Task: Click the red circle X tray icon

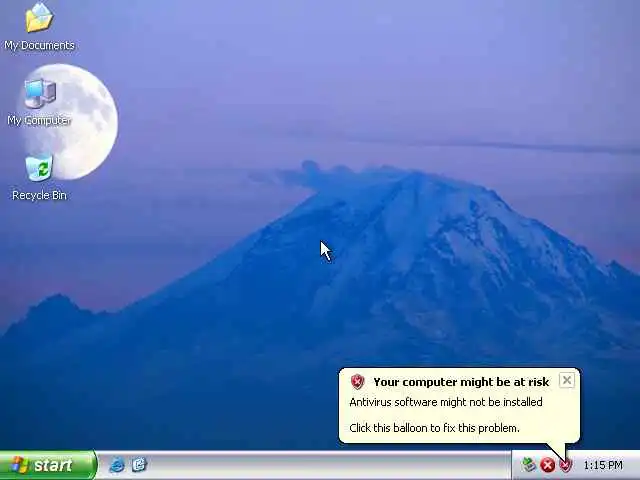Action: click(x=547, y=465)
